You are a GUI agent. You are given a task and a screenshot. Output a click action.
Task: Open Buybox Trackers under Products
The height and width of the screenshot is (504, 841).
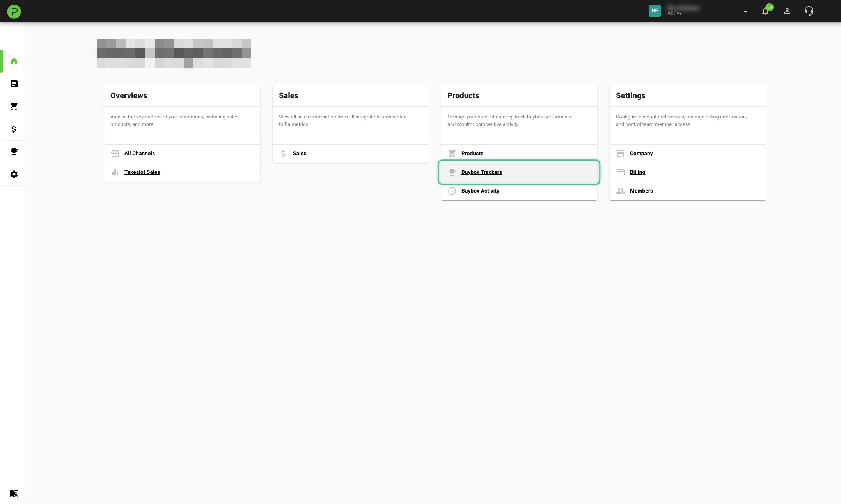pos(481,172)
